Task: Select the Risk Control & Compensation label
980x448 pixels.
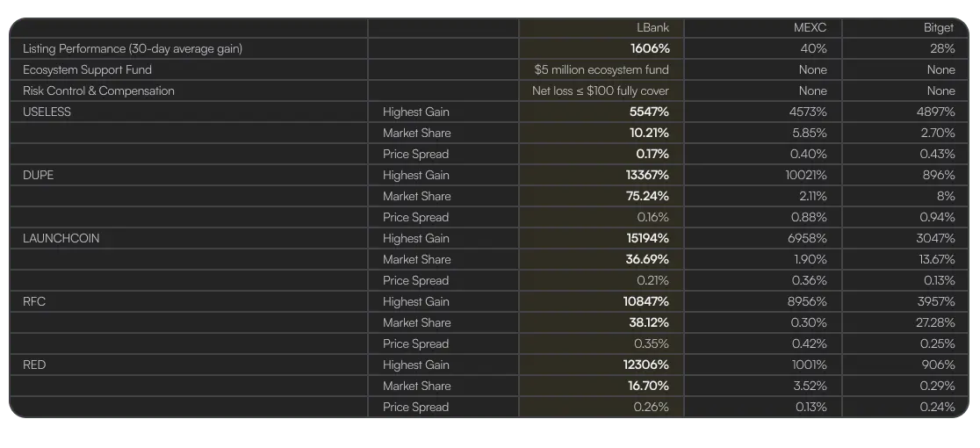Action: pyautogui.click(x=98, y=90)
